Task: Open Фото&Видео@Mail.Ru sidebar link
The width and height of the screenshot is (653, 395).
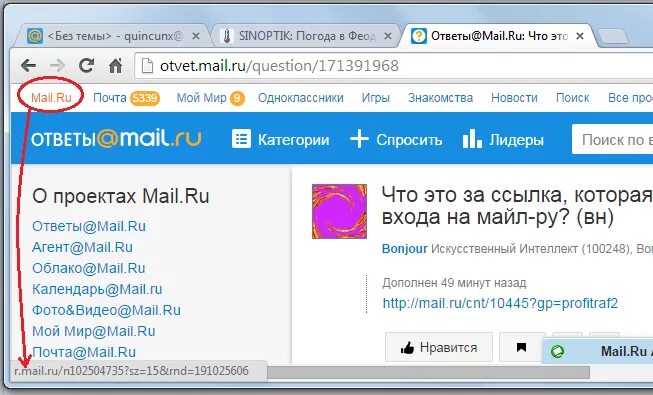Action: [x=106, y=310]
